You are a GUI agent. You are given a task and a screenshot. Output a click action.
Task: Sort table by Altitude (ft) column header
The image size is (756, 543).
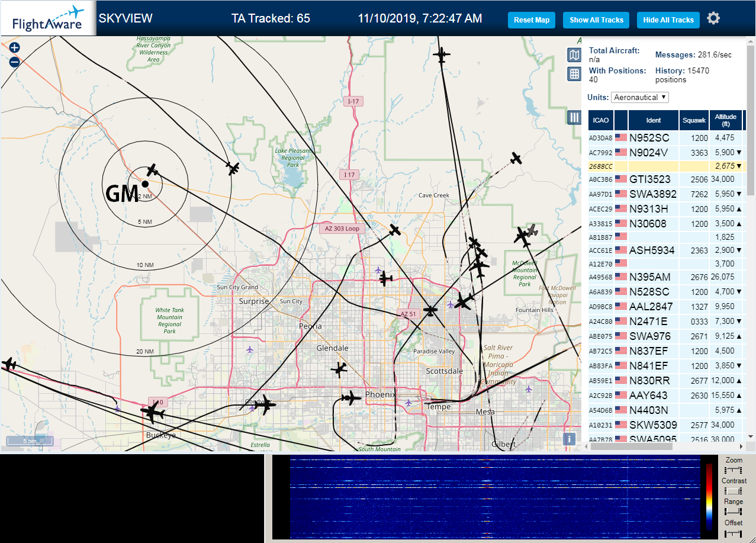tap(725, 120)
